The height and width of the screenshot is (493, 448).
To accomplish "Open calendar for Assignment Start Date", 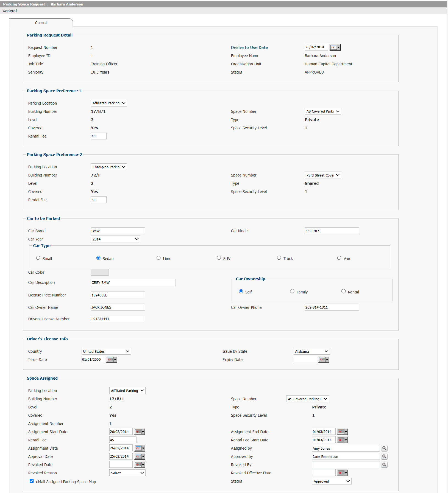I will click(140, 432).
